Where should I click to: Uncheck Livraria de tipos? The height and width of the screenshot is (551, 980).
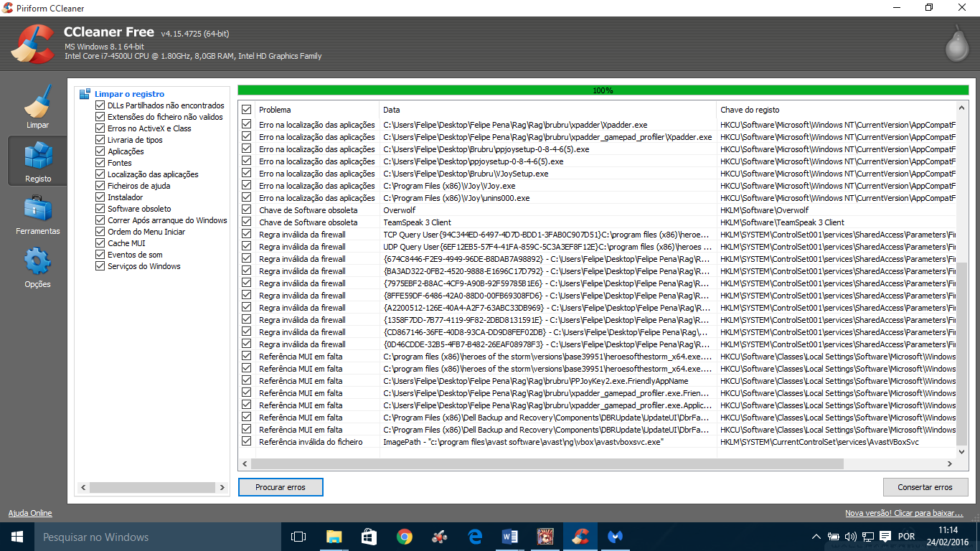click(100, 140)
